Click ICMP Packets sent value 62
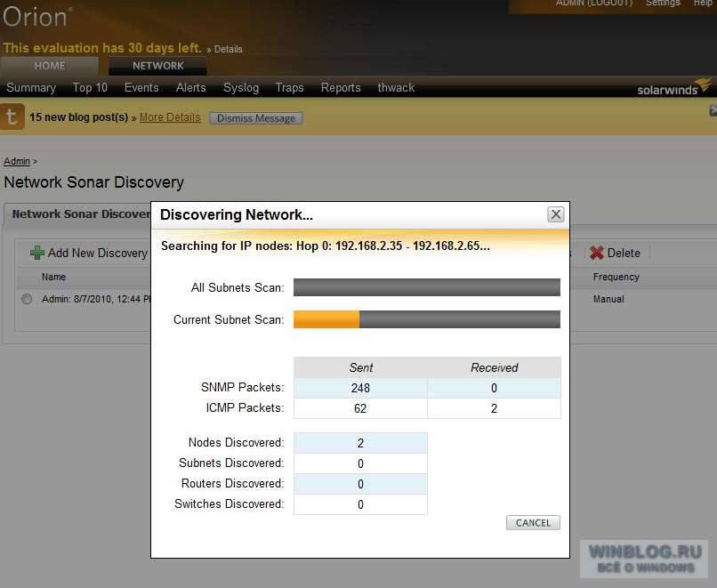Viewport: 717px width, 588px height. click(x=360, y=408)
